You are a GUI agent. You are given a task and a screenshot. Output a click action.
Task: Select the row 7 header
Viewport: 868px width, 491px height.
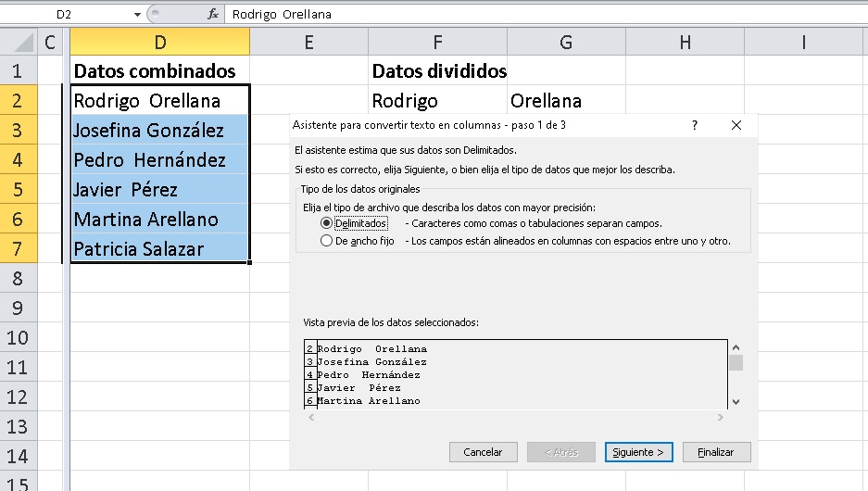tap(19, 249)
